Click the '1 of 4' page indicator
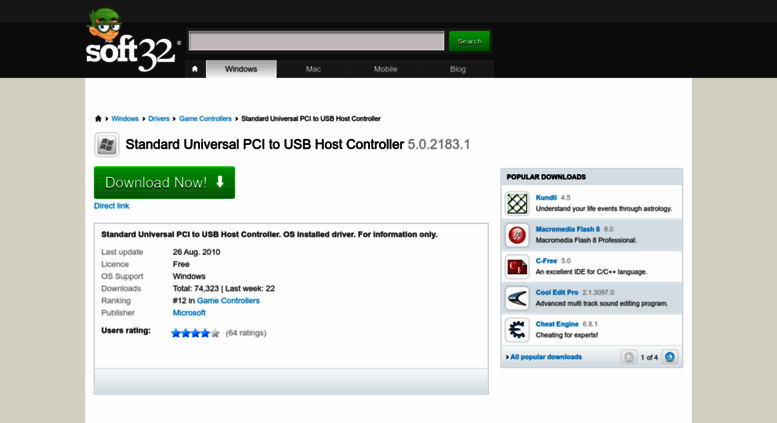The height and width of the screenshot is (423, 777). coord(649,357)
